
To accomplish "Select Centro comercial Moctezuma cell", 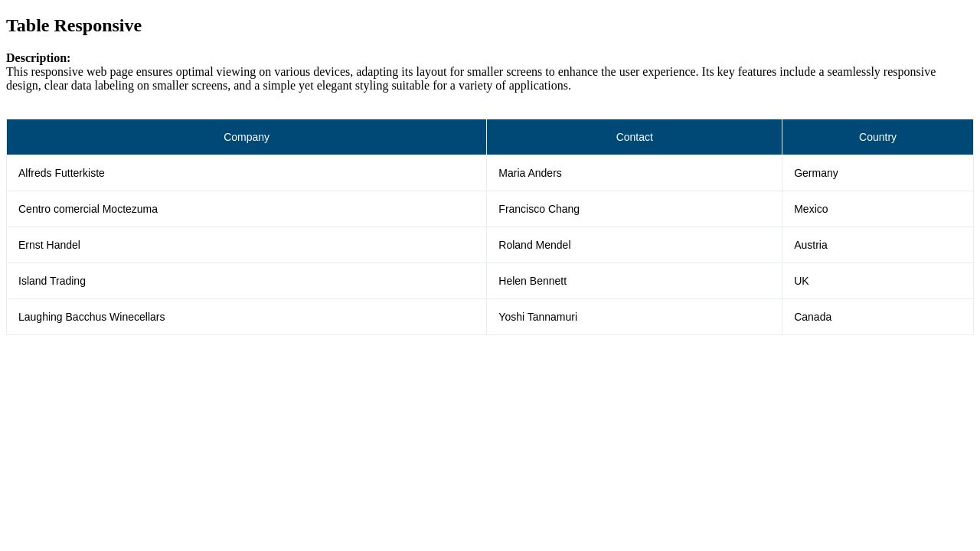I will coord(247,209).
